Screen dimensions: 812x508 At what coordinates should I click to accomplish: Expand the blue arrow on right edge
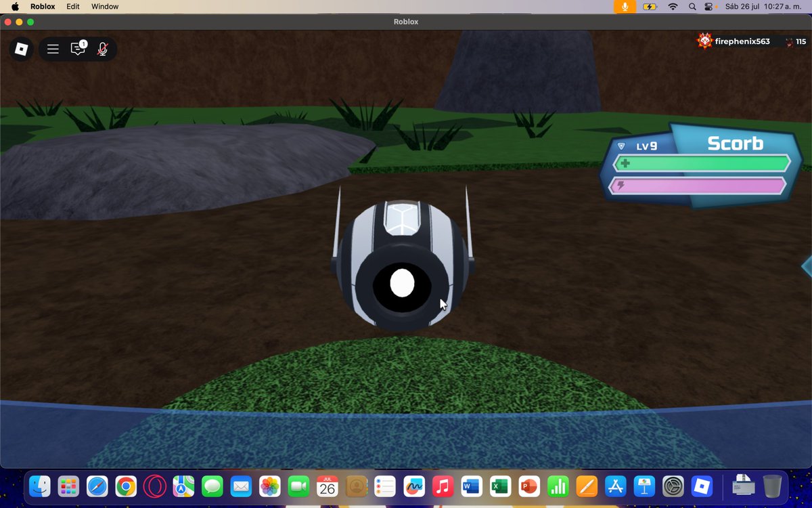coord(807,266)
